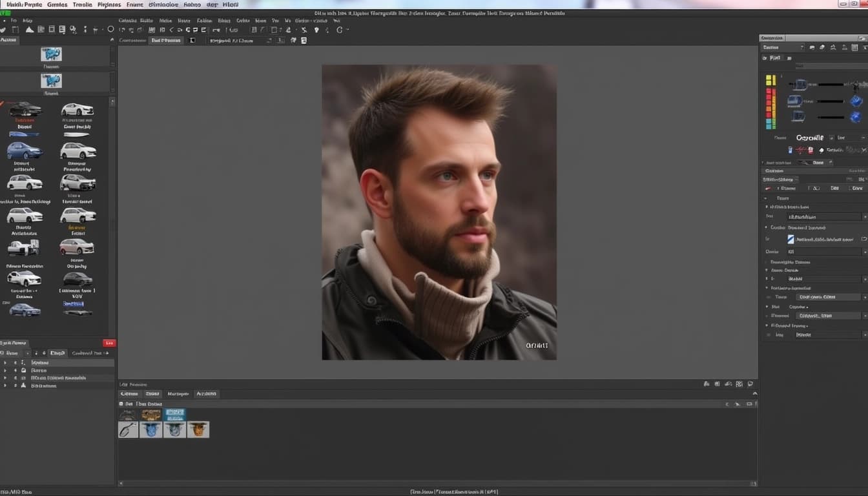Toggle the checkbox next to the large white label

point(831,138)
